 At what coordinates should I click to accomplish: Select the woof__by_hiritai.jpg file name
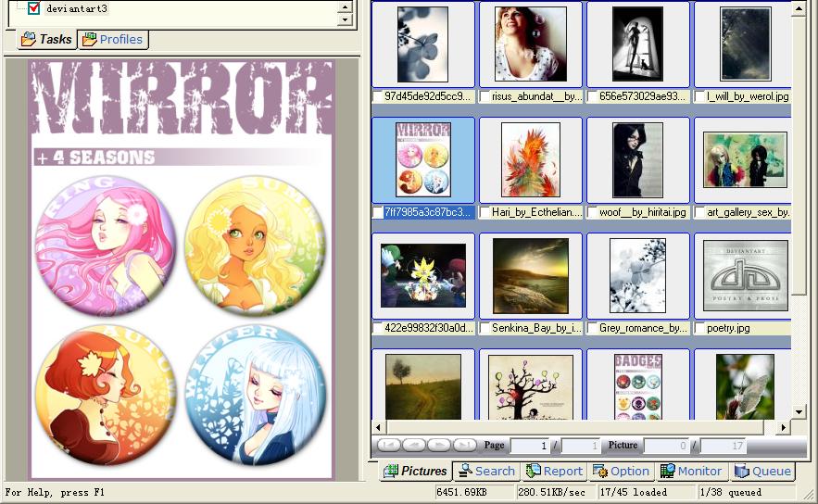click(x=642, y=212)
